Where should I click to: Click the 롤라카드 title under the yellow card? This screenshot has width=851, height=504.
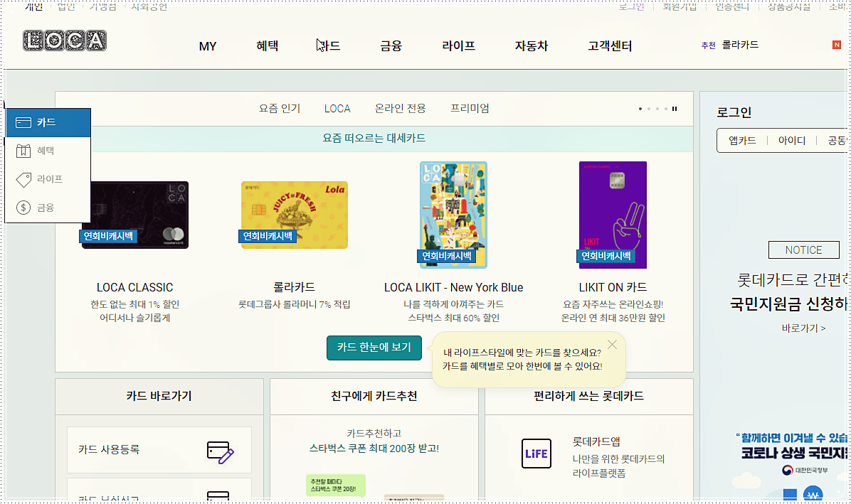294,287
